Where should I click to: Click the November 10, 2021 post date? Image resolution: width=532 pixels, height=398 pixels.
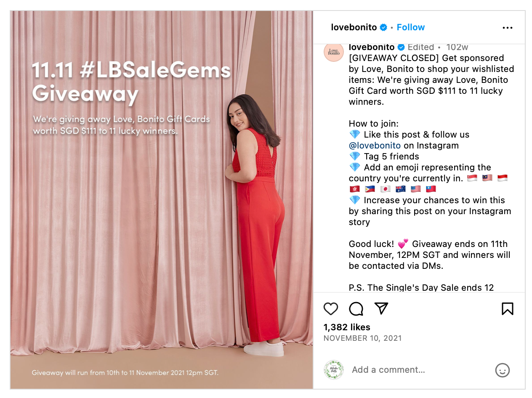[362, 338]
